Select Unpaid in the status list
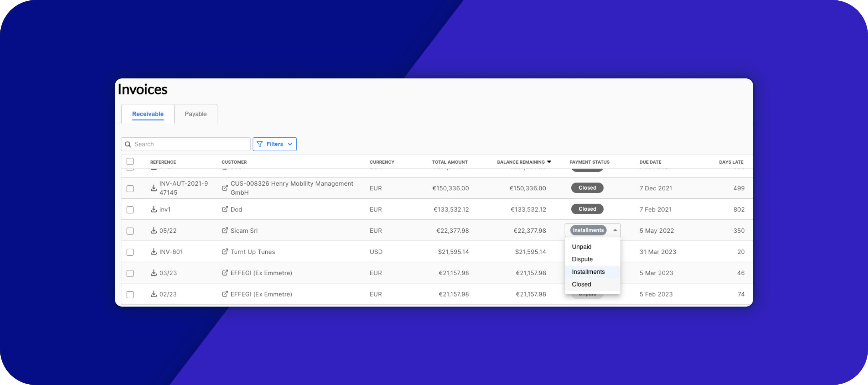The width and height of the screenshot is (868, 385). tap(582, 247)
